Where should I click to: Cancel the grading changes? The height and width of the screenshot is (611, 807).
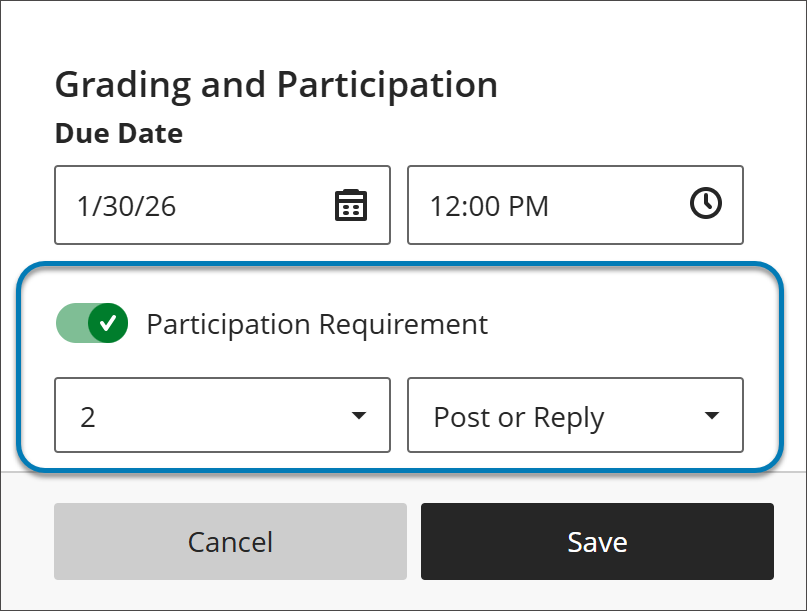[230, 541]
